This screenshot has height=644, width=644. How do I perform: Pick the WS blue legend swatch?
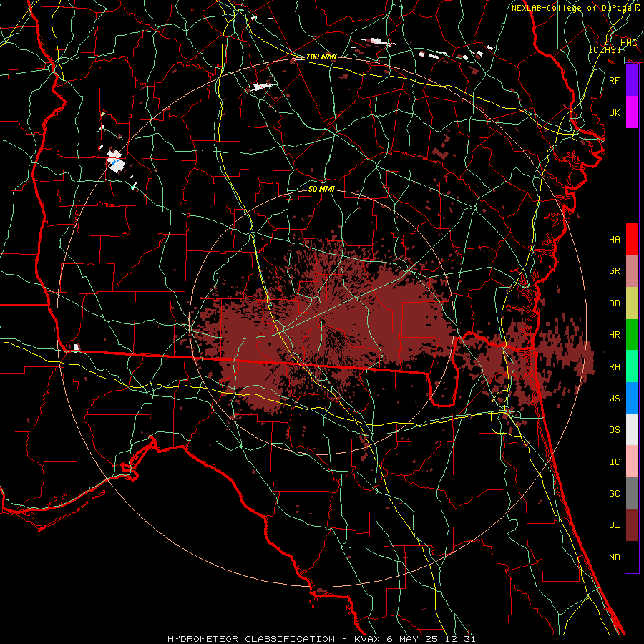pos(632,398)
